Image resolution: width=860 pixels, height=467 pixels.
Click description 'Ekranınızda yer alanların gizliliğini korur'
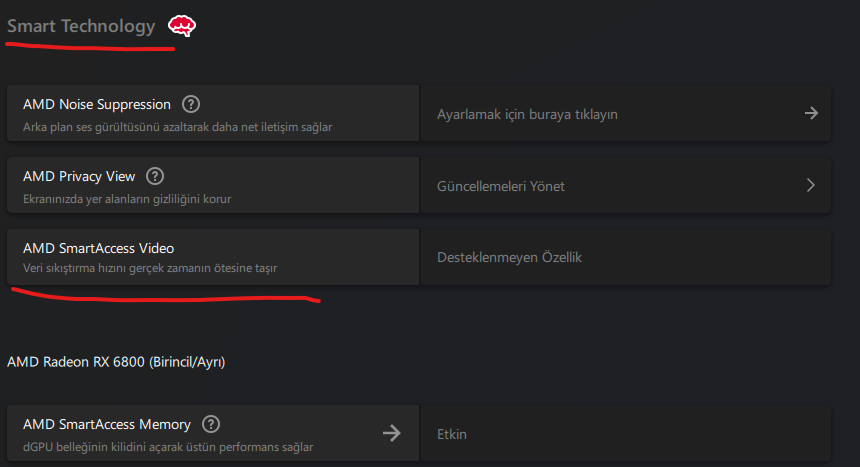click(127, 199)
